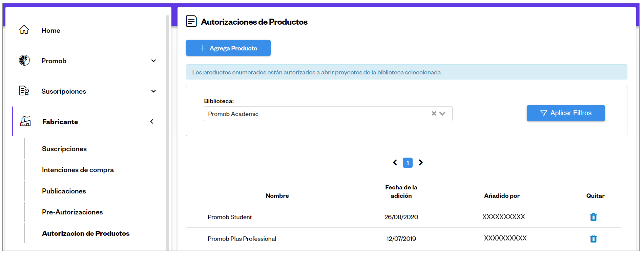This screenshot has width=644, height=254.
Task: Select page 1 in pagination
Action: coord(408,163)
